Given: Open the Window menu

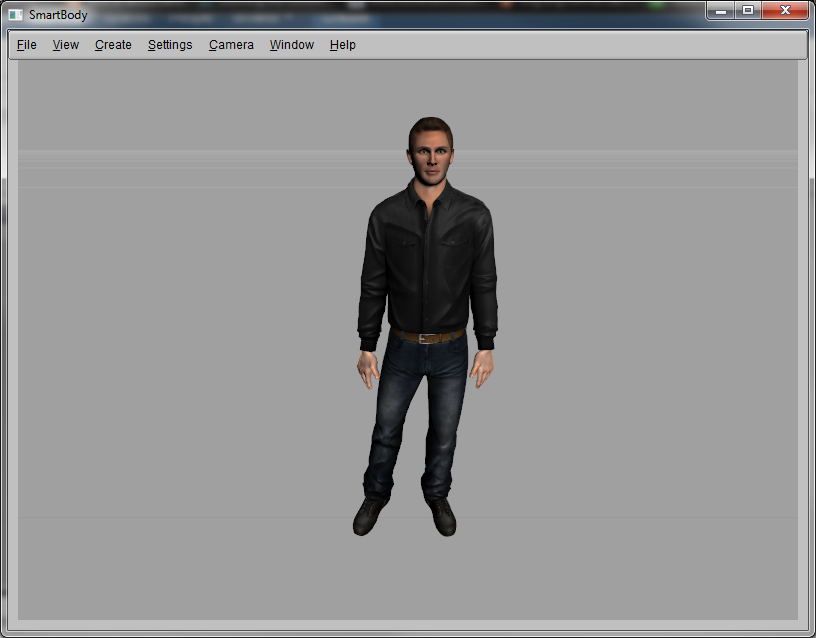Looking at the screenshot, I should pyautogui.click(x=291, y=45).
